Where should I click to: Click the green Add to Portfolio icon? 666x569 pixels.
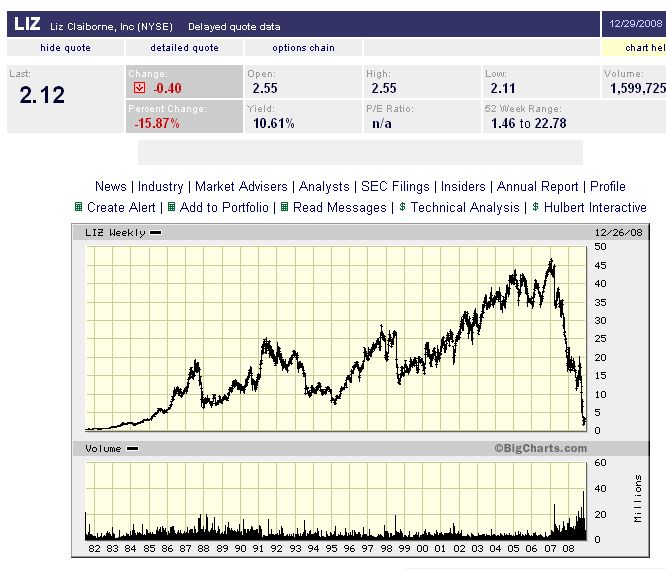point(171,207)
